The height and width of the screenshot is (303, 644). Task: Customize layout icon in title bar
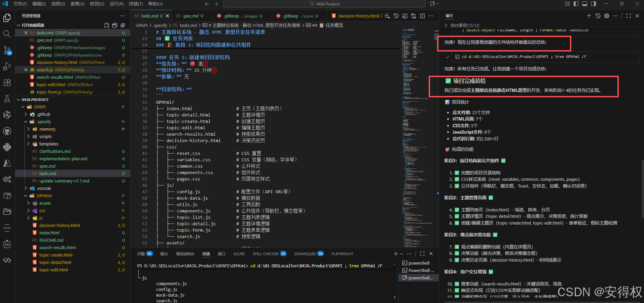pos(567,4)
